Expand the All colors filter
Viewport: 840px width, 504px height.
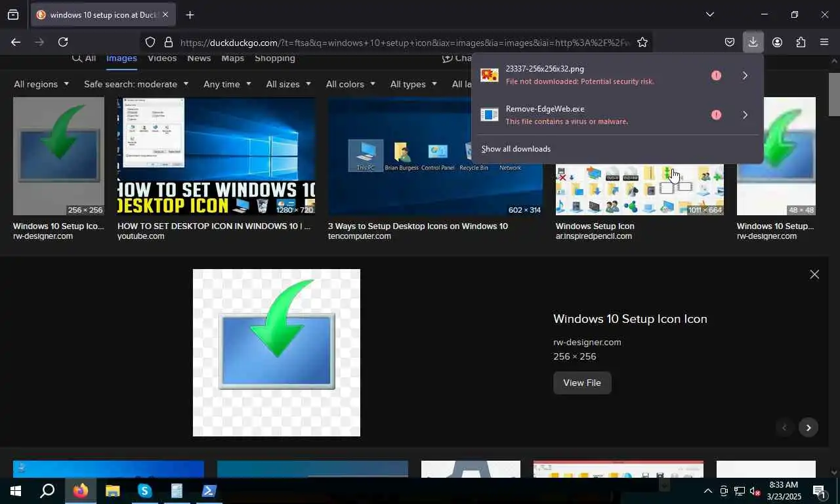pyautogui.click(x=350, y=84)
